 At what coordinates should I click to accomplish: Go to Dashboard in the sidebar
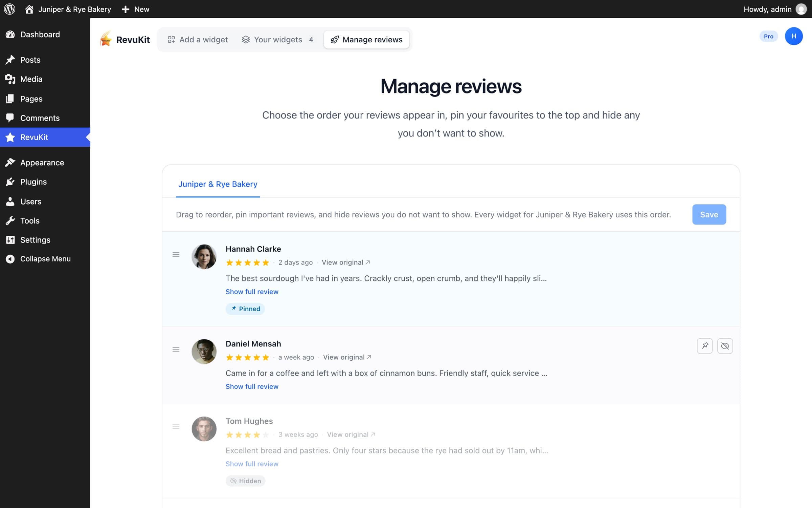(45, 34)
